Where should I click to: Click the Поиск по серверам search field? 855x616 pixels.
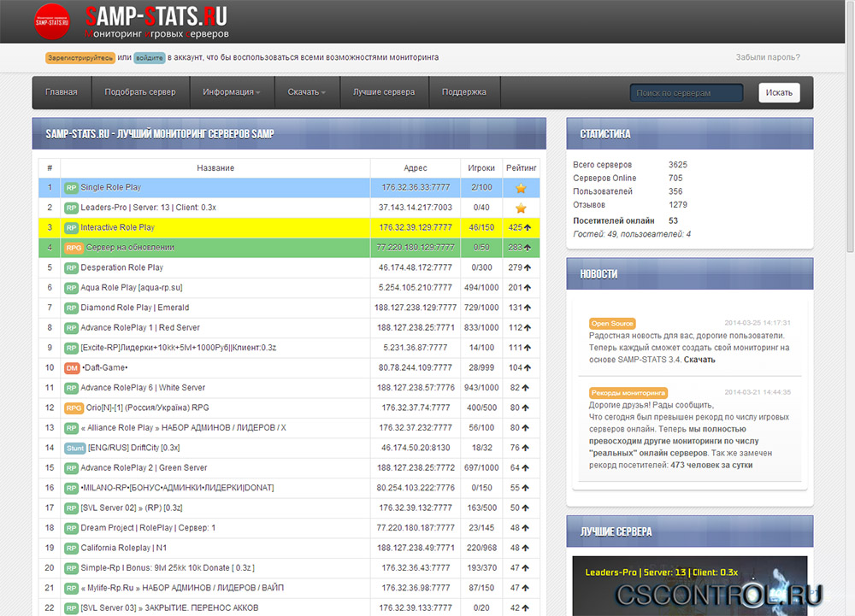click(687, 92)
